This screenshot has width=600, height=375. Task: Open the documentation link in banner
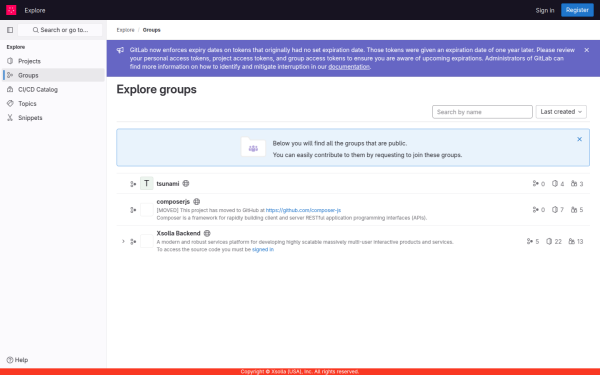(x=349, y=67)
